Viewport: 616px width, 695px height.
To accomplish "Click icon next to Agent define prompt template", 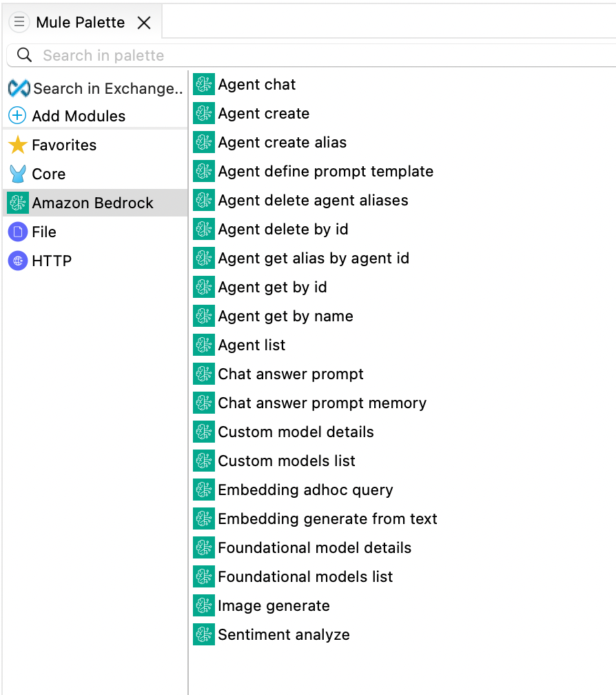I will click(x=204, y=171).
